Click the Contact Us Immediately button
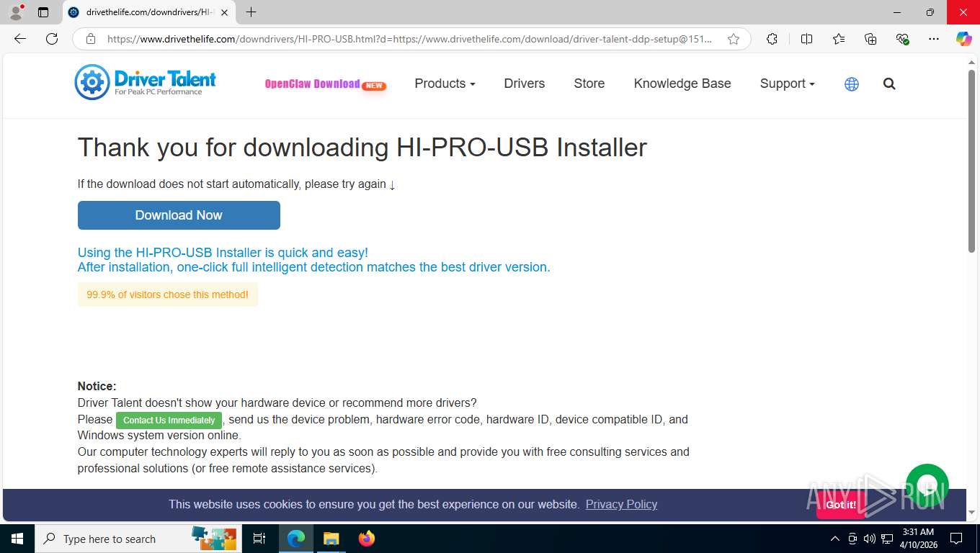The width and height of the screenshot is (980, 553). [169, 421]
